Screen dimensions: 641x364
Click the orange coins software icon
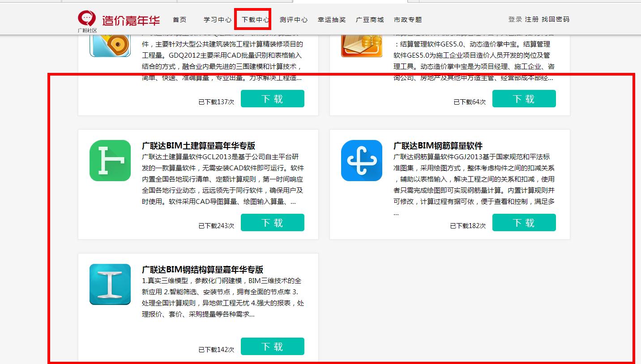tap(362, 46)
